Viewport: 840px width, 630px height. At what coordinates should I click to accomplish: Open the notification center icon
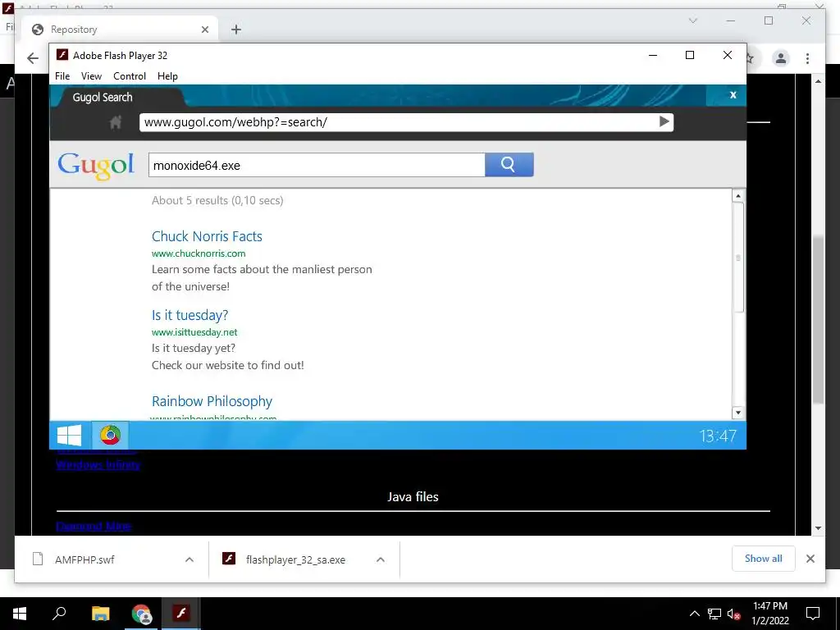click(813, 614)
